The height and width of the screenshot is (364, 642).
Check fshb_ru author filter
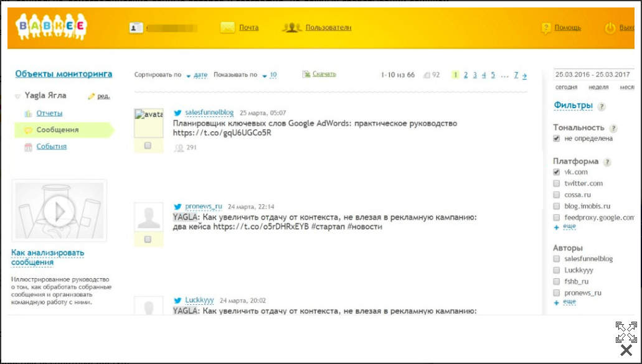pos(557,281)
